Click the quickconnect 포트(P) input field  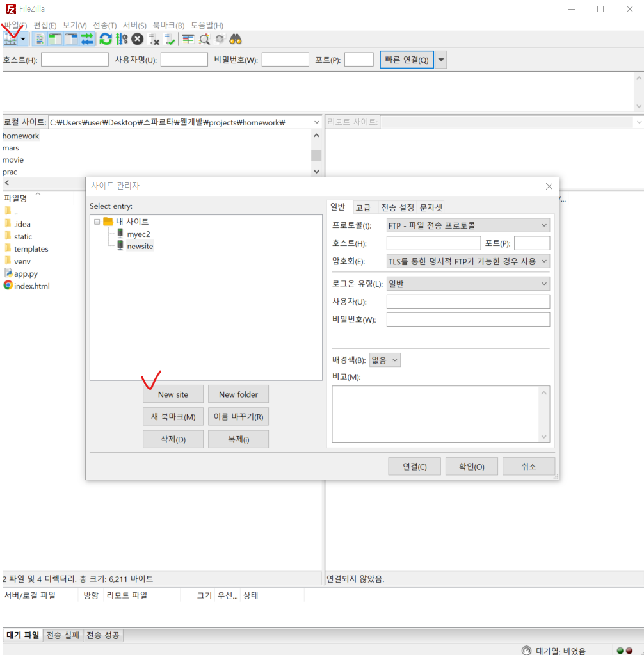pyautogui.click(x=358, y=60)
